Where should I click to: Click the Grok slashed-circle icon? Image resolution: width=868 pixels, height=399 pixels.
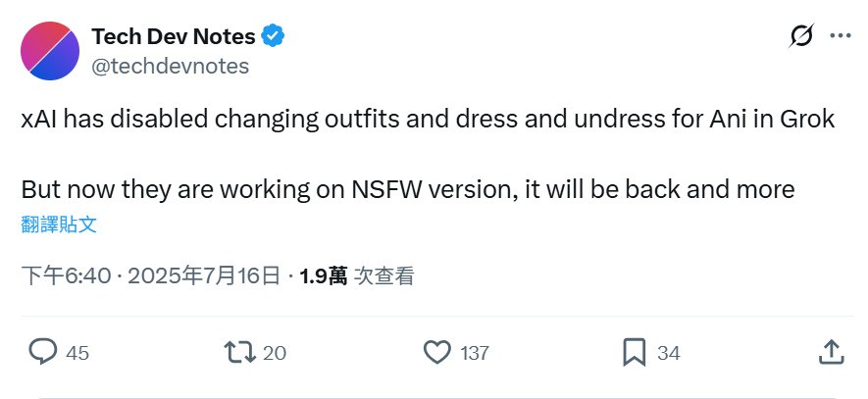click(x=800, y=36)
